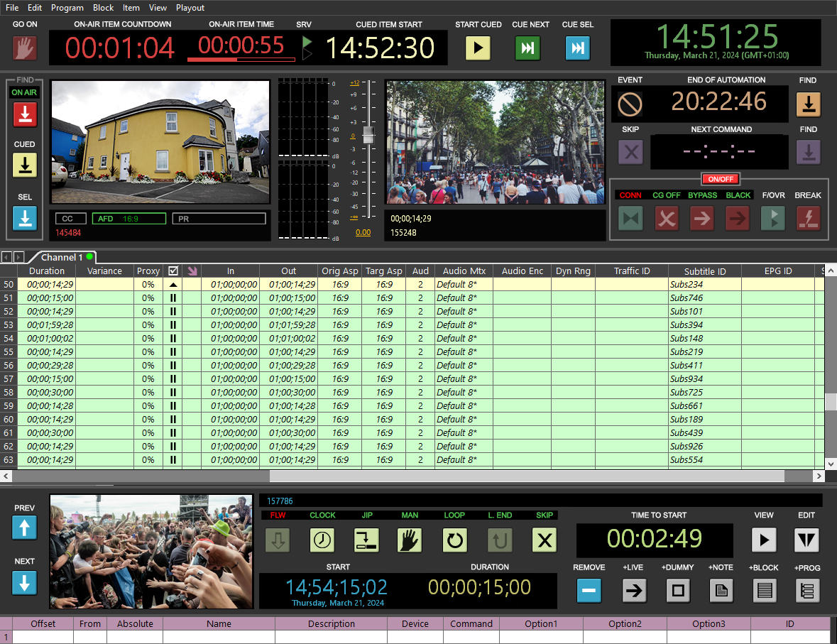Toggle the ON/OFF switch button
This screenshot has width=837, height=644.
pyautogui.click(x=721, y=179)
